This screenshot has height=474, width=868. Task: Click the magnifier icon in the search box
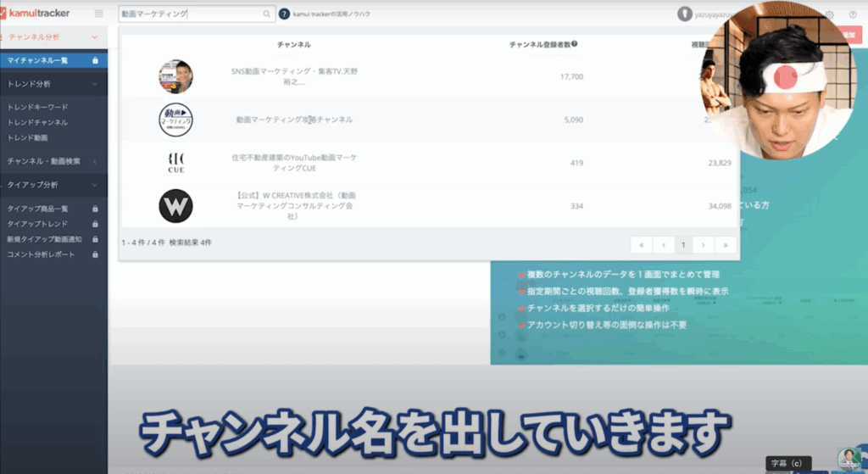pyautogui.click(x=267, y=14)
